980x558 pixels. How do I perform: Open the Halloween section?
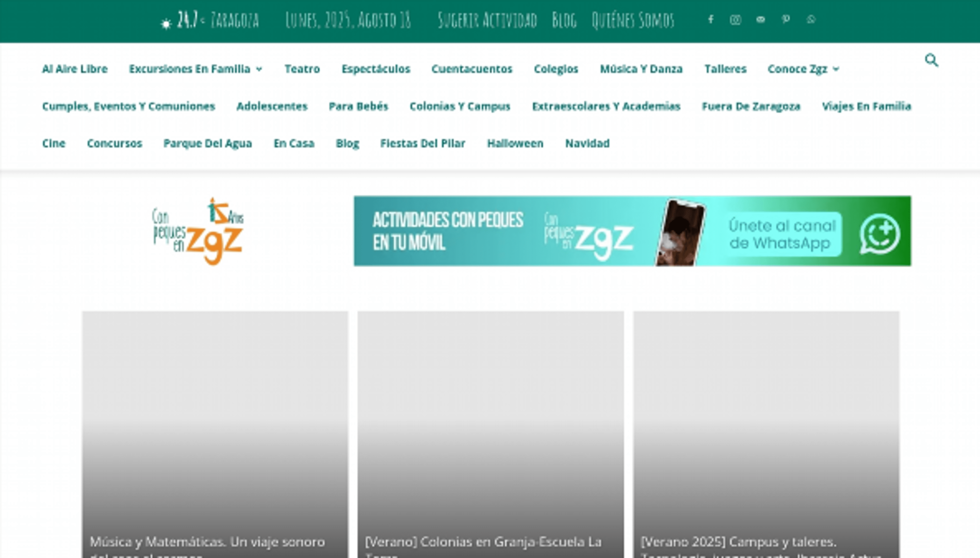[516, 143]
